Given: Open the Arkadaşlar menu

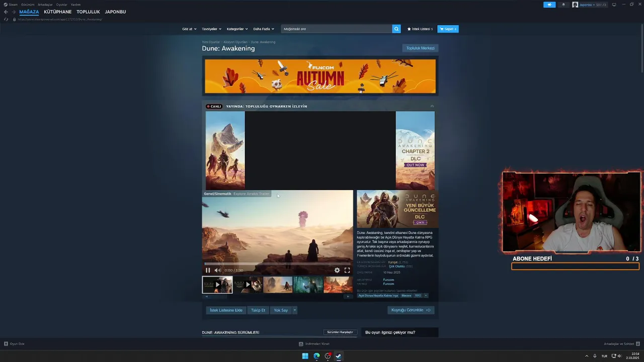Looking at the screenshot, I should pos(45,5).
